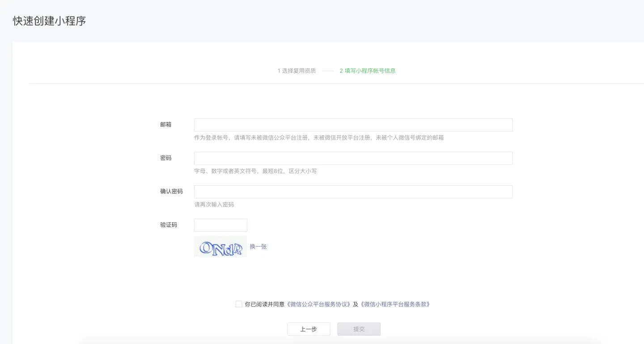This screenshot has width=644, height=344.
Task: Select step 2 填写小程序帐号信息 label
Action: (368, 71)
